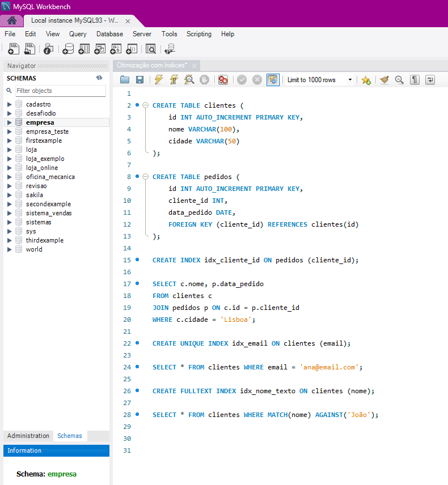448x485 pixels.
Task: Execute the script with lightning icon
Action: 159,80
